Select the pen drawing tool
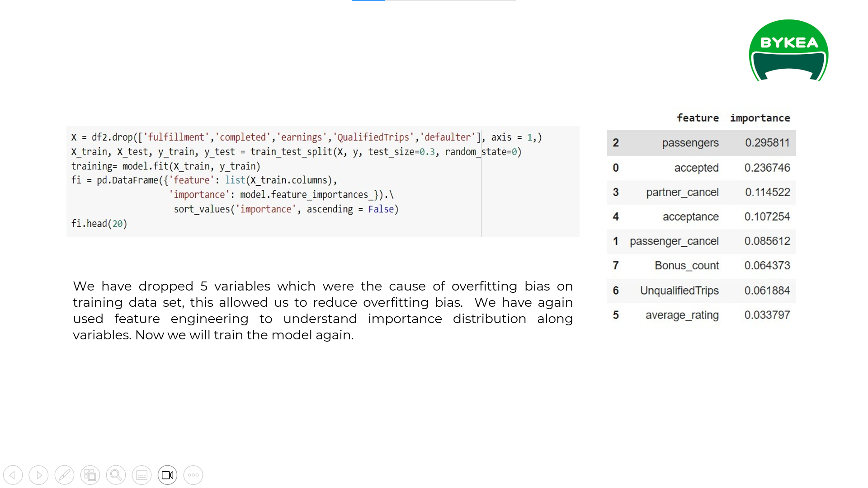This screenshot has height=488, width=868. [x=64, y=475]
